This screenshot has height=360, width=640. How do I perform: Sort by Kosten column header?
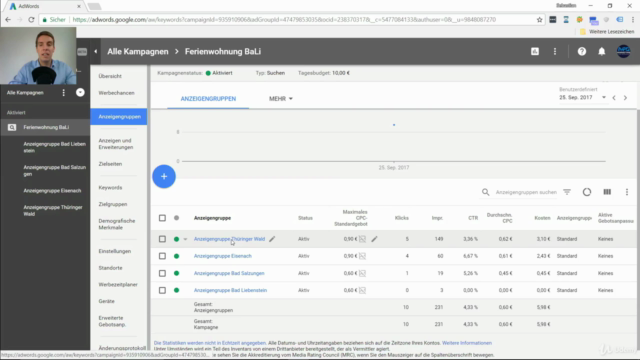(542, 218)
